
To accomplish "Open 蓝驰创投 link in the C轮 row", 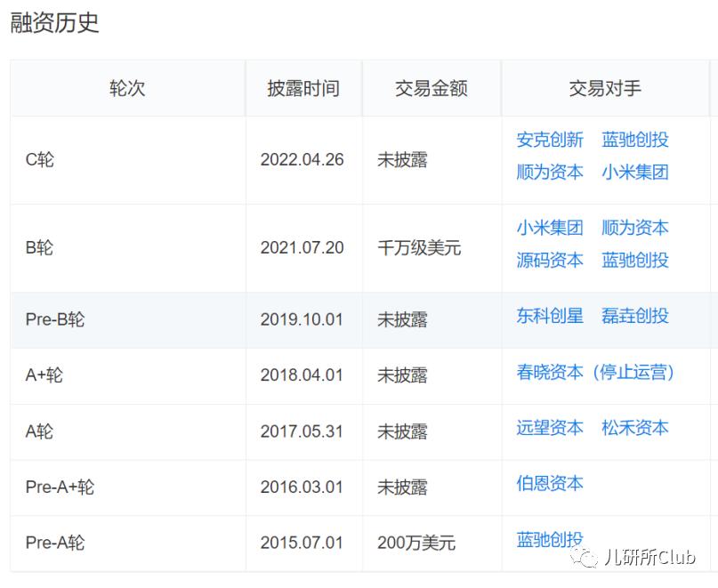I will point(635,140).
